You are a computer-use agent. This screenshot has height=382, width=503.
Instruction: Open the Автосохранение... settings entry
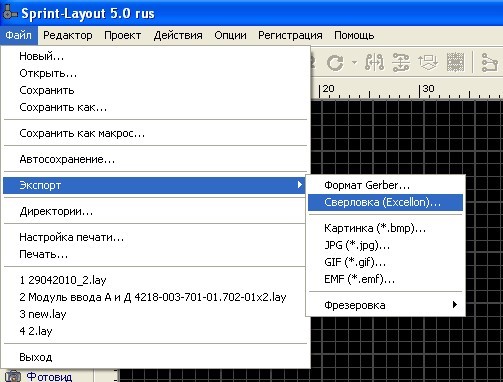(x=155, y=159)
